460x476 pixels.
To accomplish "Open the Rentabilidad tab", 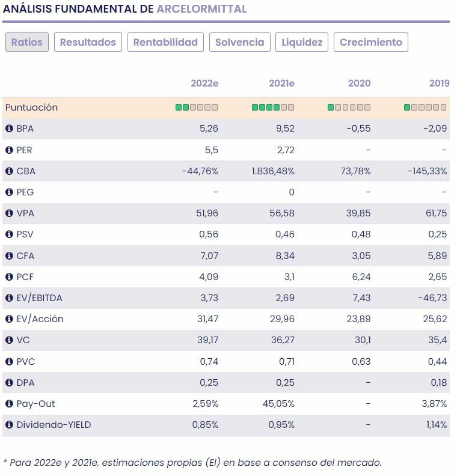I will [165, 42].
